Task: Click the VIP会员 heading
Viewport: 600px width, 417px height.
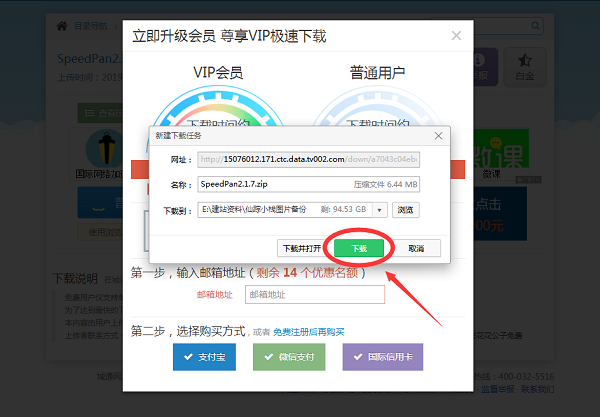Action: pyautogui.click(x=218, y=72)
